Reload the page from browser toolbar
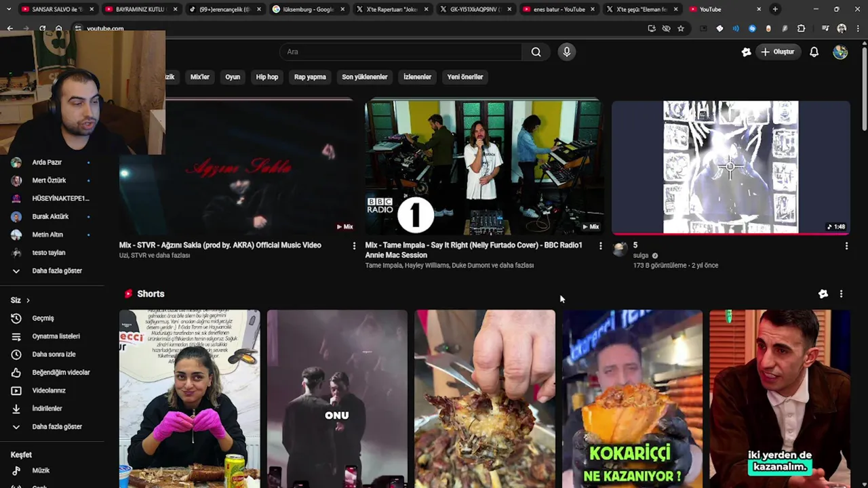The height and width of the screenshot is (488, 868). [42, 28]
